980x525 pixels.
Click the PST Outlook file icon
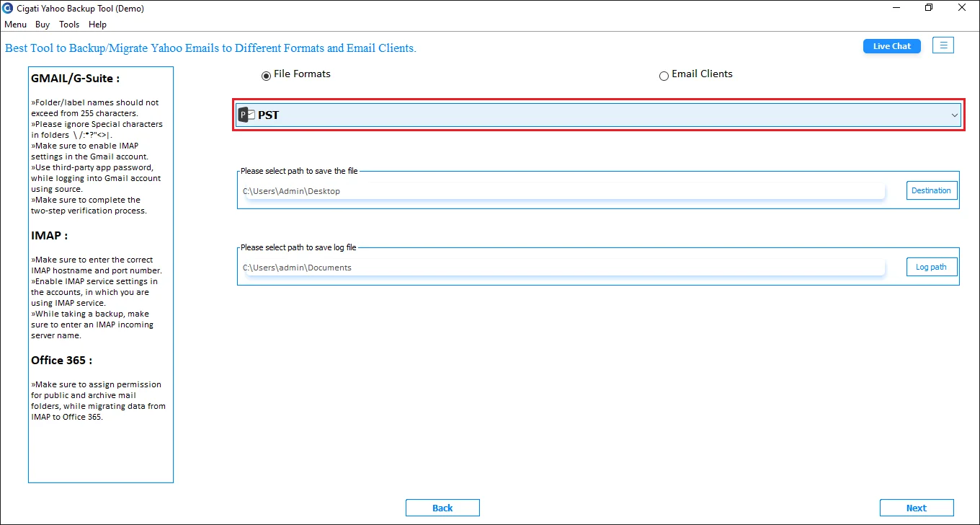click(246, 115)
